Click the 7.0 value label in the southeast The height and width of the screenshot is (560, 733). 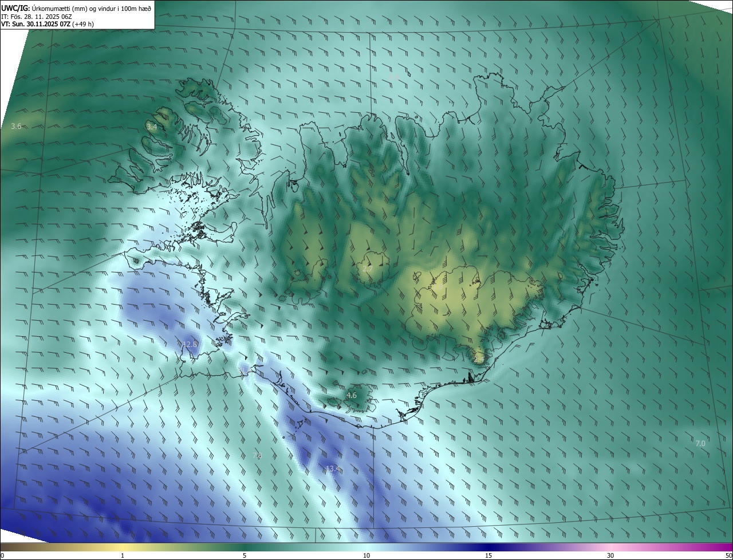pos(700,443)
